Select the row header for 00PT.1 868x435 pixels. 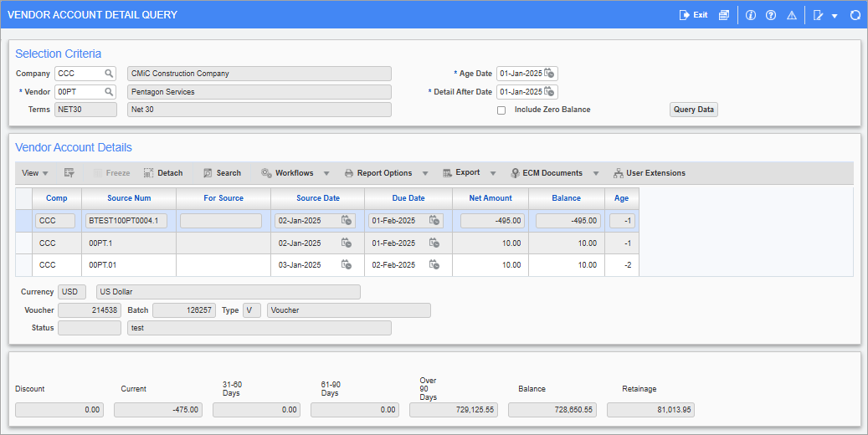pyautogui.click(x=23, y=243)
